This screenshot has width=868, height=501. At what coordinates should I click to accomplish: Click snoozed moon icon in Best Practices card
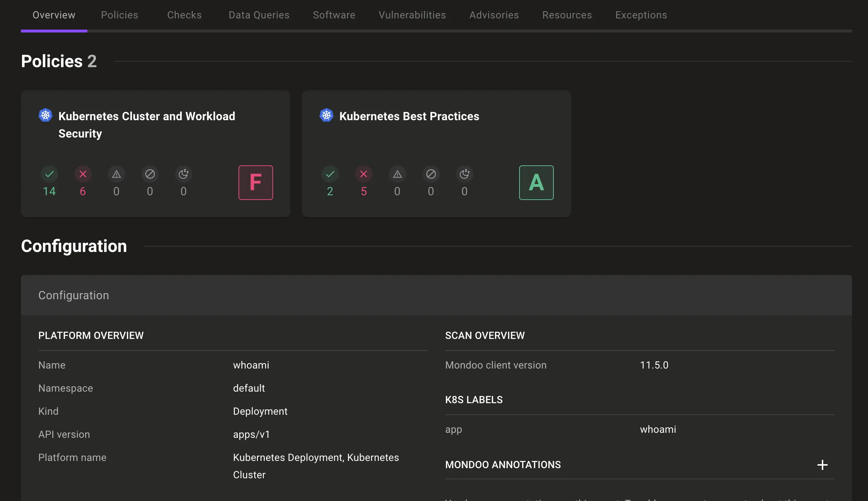tap(465, 174)
